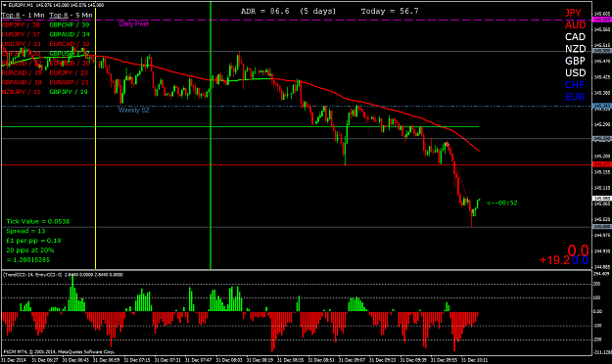612x364 pixels.
Task: Click the '31 Dec 09:07' time axis label
Action: click(352, 360)
